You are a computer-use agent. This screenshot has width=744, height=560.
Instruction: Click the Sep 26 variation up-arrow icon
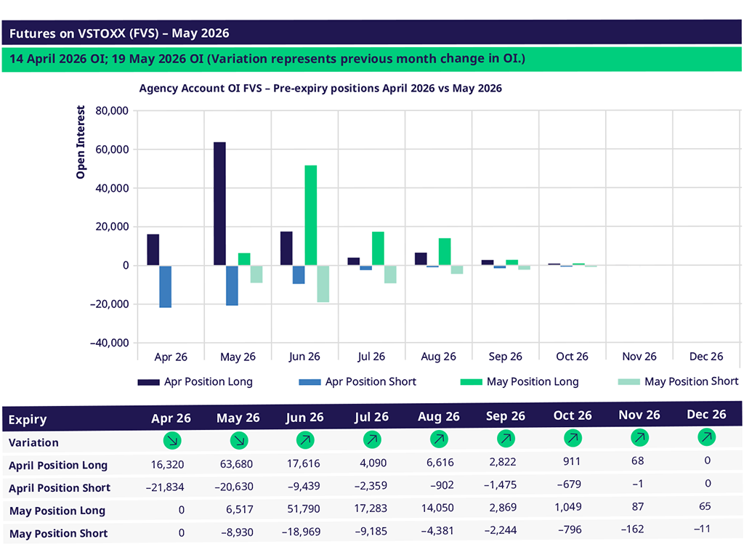[x=506, y=439]
